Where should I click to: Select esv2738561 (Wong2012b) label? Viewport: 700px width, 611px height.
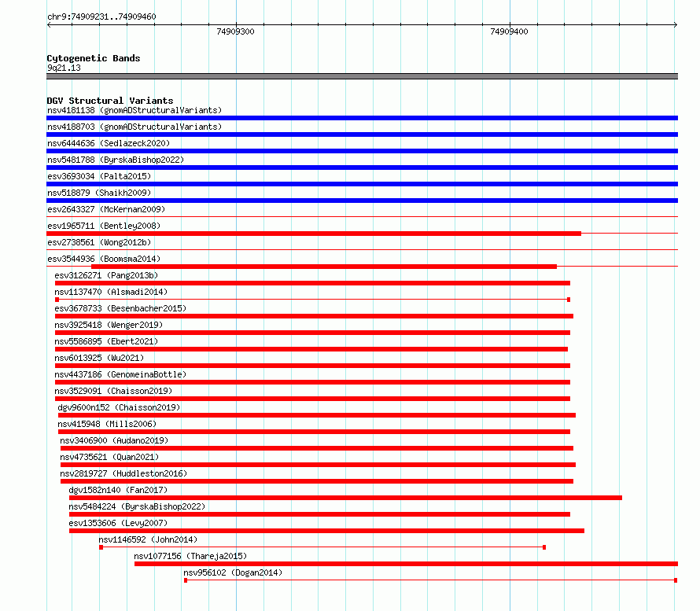click(99, 242)
